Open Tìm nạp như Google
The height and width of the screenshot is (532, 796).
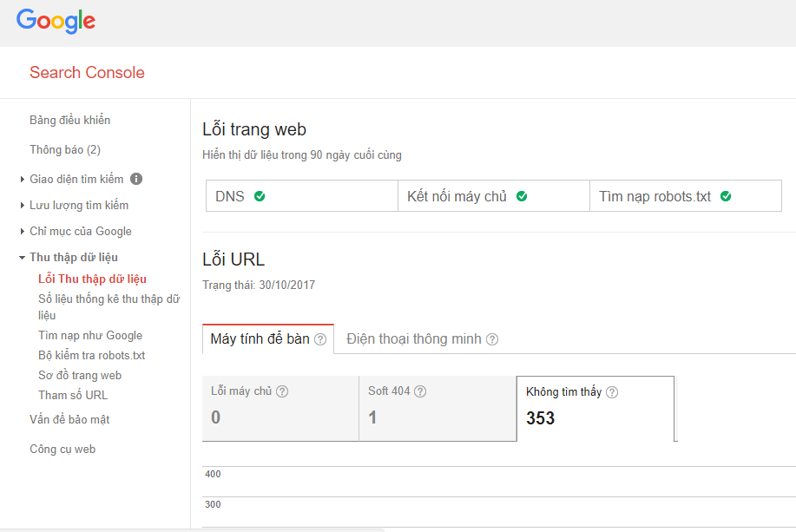pyautogui.click(x=90, y=336)
